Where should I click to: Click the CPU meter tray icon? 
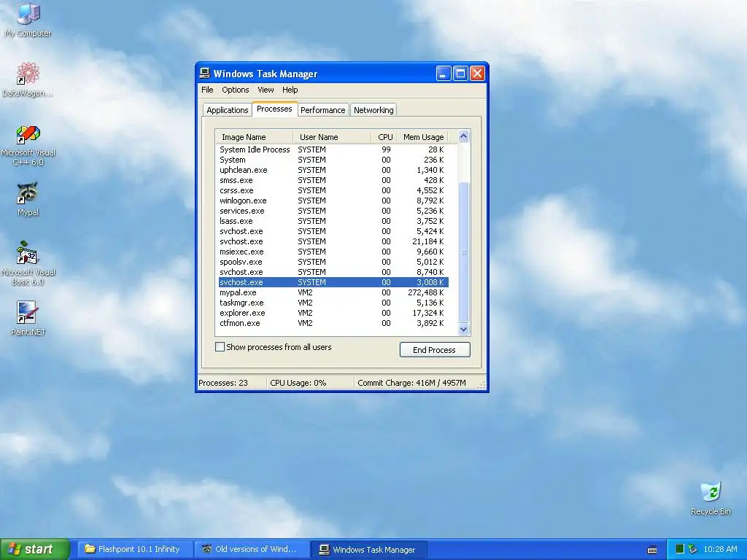(x=680, y=549)
